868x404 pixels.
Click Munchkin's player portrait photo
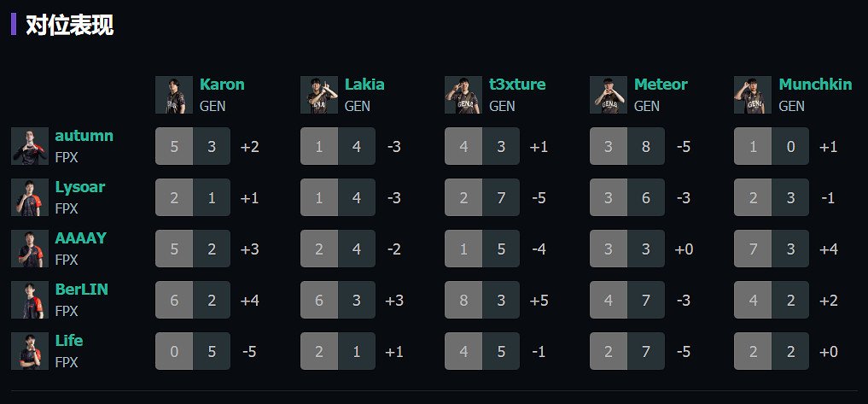click(753, 95)
